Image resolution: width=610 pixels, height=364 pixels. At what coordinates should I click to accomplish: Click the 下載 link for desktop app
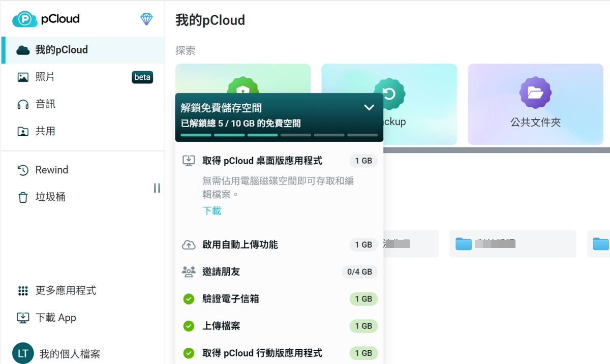[211, 210]
